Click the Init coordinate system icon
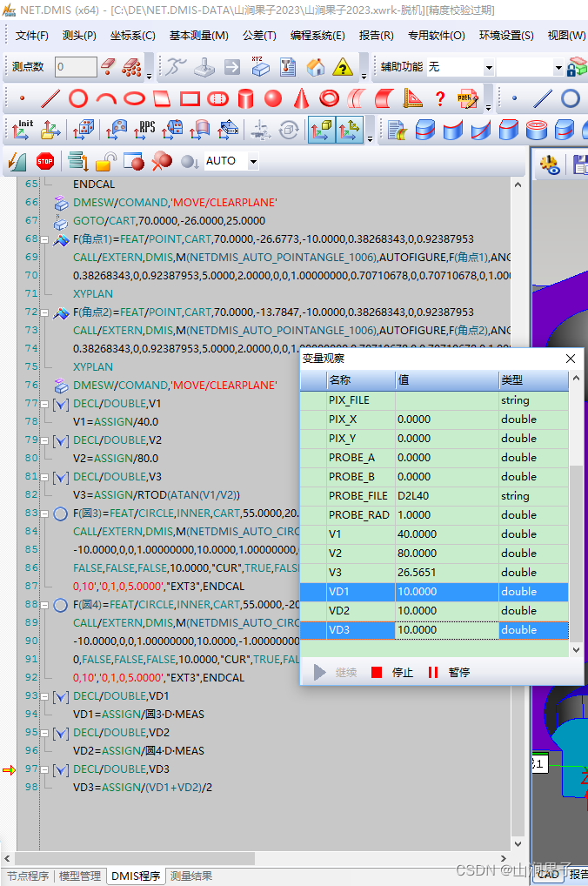Viewport: 588px width, 886px height. click(x=22, y=130)
